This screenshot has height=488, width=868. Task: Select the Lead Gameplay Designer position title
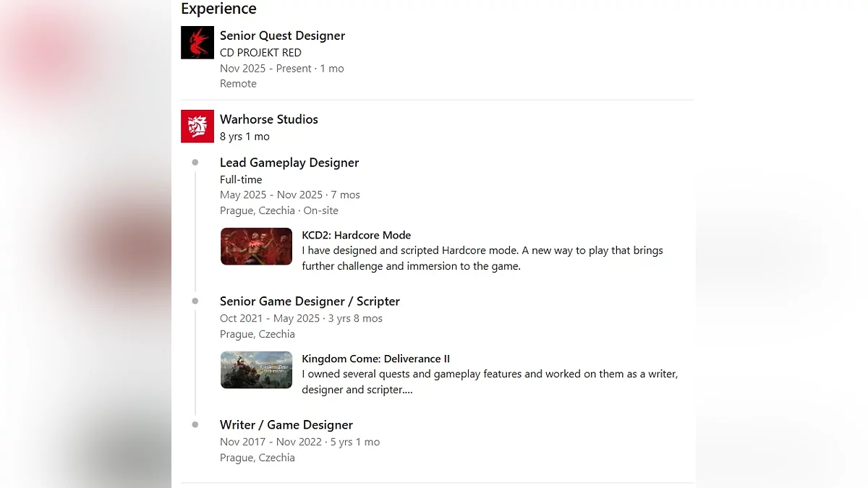click(x=289, y=163)
